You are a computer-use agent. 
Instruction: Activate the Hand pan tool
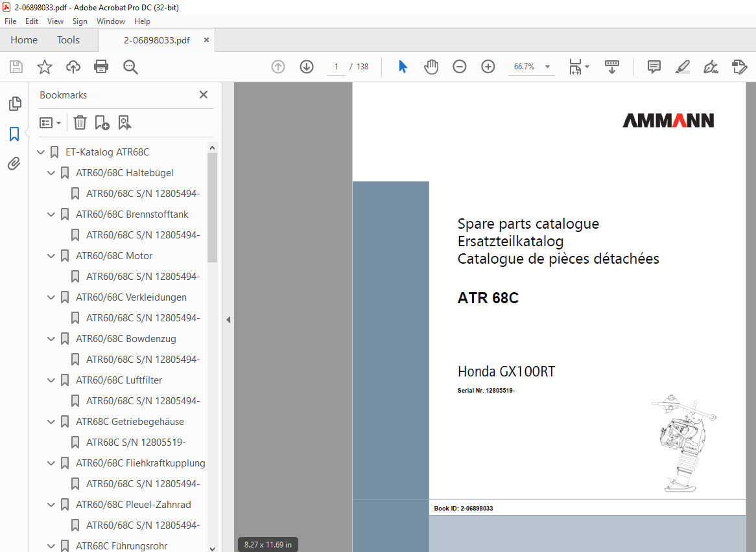click(x=431, y=67)
